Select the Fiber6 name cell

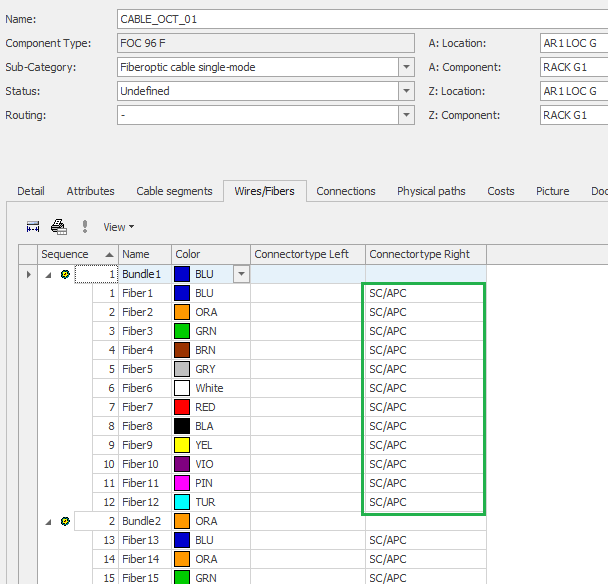(145, 388)
